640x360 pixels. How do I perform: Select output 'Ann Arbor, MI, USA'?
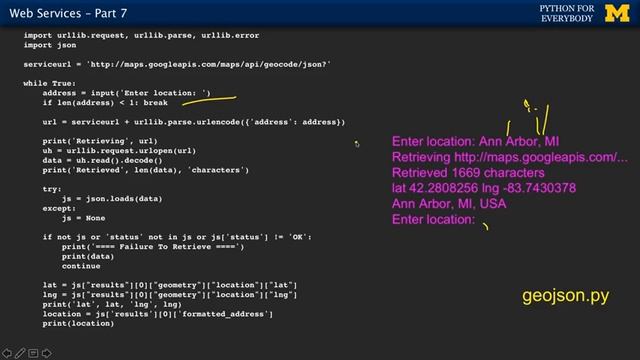[449, 204]
